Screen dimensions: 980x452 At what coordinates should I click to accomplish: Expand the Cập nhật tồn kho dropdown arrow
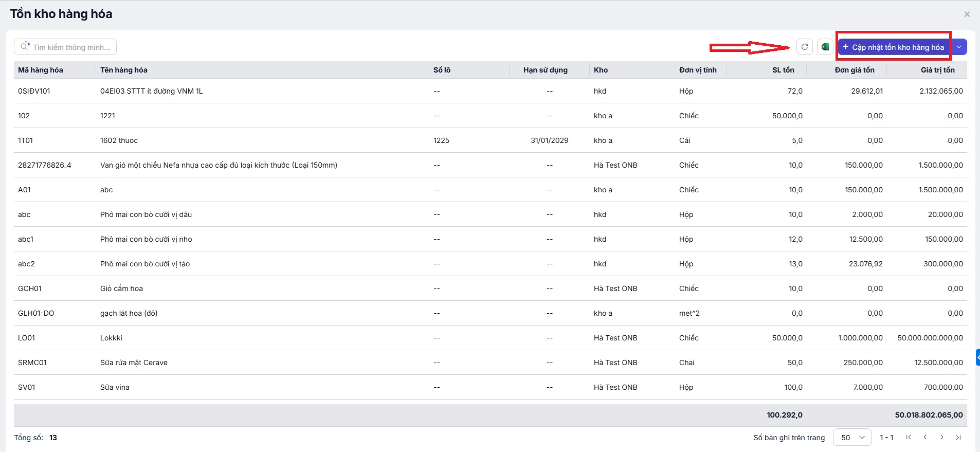[959, 47]
